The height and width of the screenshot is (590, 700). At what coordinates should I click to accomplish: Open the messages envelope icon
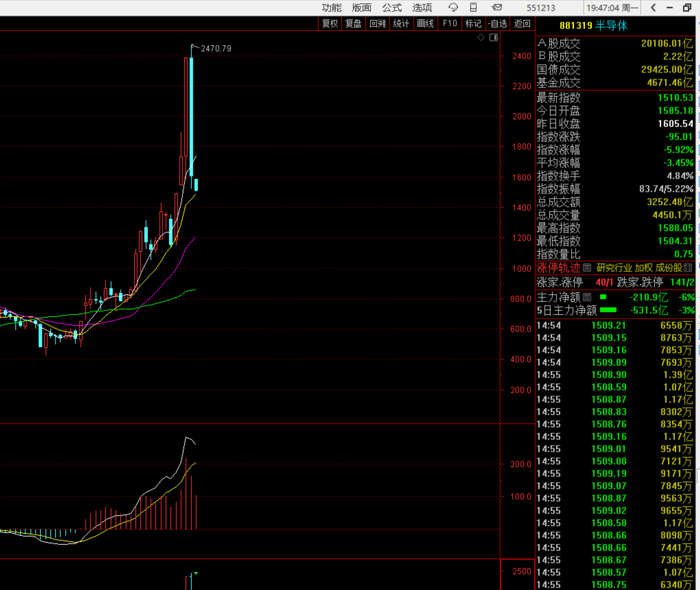(497, 7)
